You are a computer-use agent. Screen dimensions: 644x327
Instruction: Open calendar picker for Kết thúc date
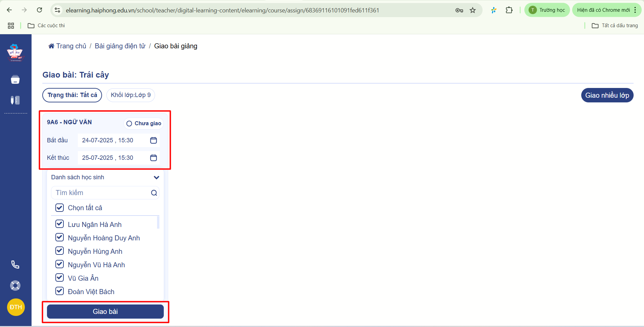click(x=153, y=158)
